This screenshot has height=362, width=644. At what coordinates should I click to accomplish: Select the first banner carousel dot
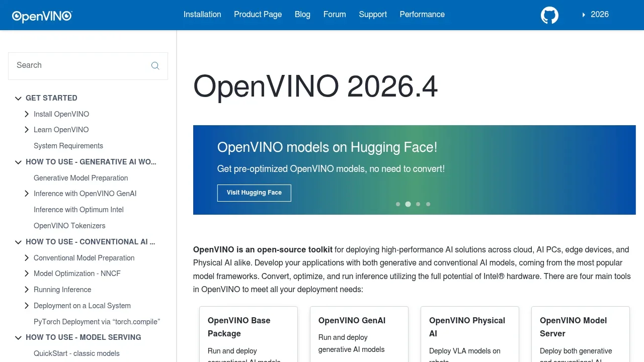(398, 204)
